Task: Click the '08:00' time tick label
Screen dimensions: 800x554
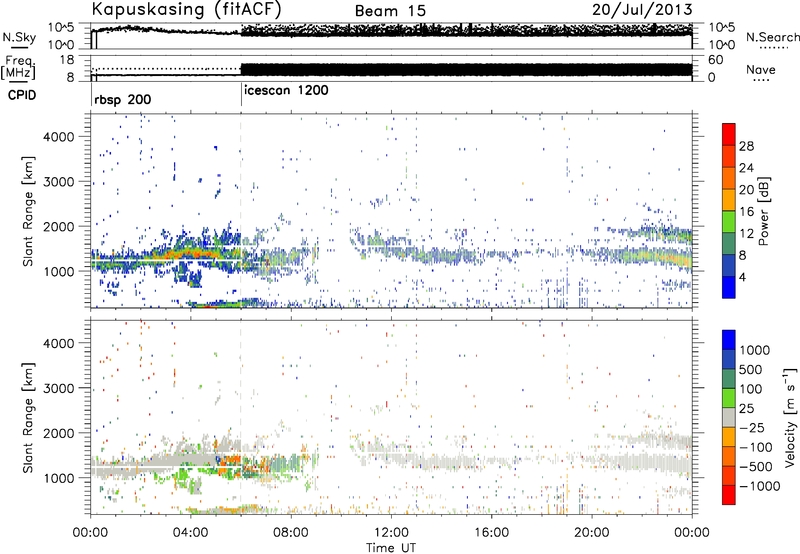Action: click(x=291, y=533)
